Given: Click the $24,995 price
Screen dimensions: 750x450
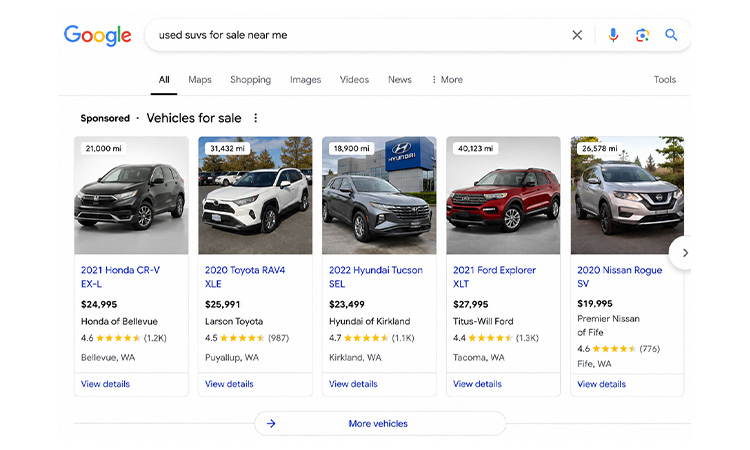Looking at the screenshot, I should pos(99,304).
